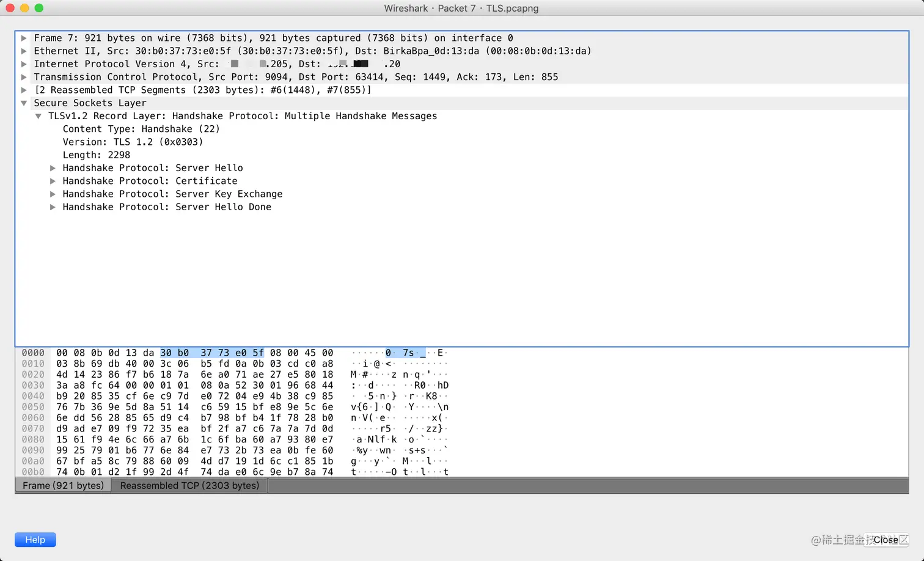Image resolution: width=924 pixels, height=561 pixels.
Task: Click the green zoom button in title bar
Action: 40,9
